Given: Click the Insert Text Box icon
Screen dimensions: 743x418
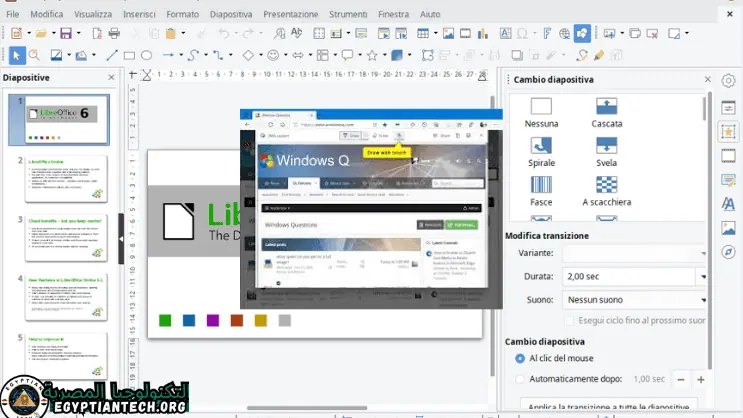Looking at the screenshot, I should pyautogui.click(x=505, y=33).
